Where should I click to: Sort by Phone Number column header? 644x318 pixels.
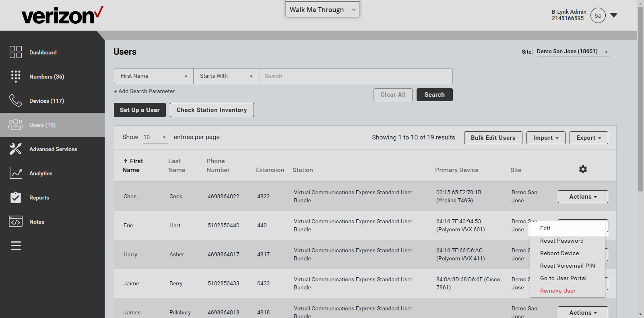(x=218, y=166)
